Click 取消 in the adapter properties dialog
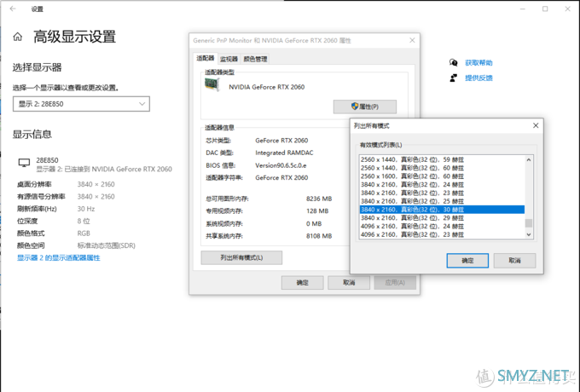The width and height of the screenshot is (580, 392). click(x=349, y=283)
